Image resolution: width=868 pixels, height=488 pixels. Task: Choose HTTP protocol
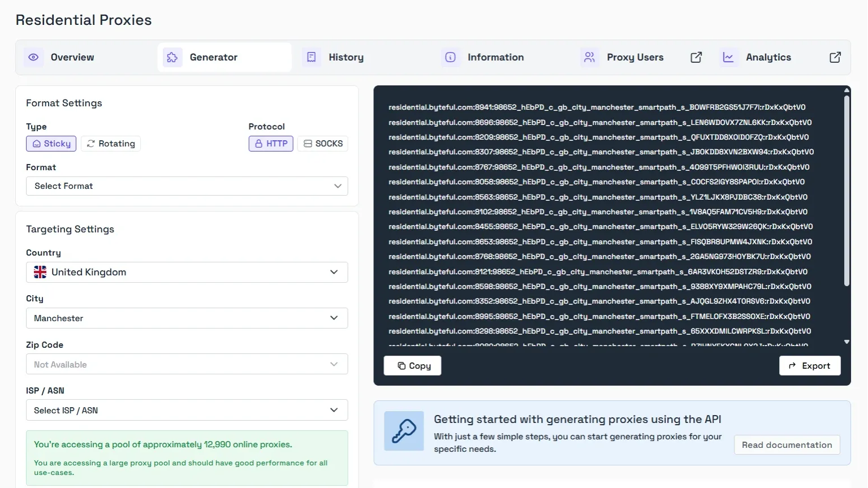271,144
